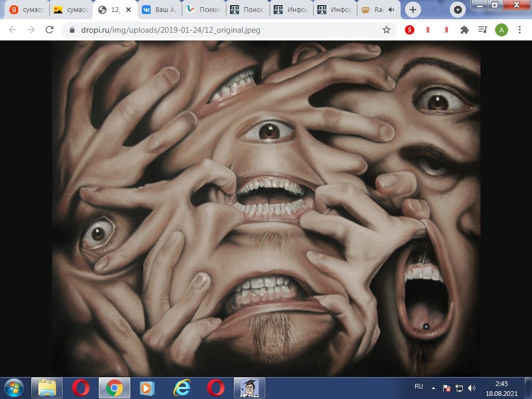The width and height of the screenshot is (532, 399).
Task: Switch to the Психиа tab
Action: point(204,10)
